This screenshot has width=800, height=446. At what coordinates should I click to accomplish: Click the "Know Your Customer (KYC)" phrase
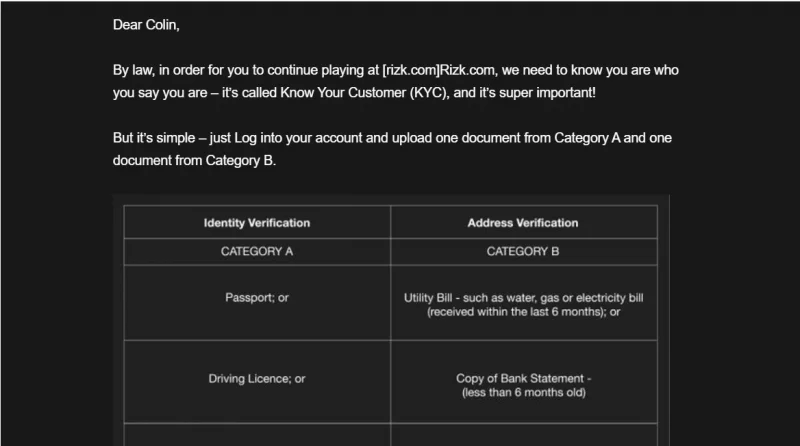click(x=364, y=92)
